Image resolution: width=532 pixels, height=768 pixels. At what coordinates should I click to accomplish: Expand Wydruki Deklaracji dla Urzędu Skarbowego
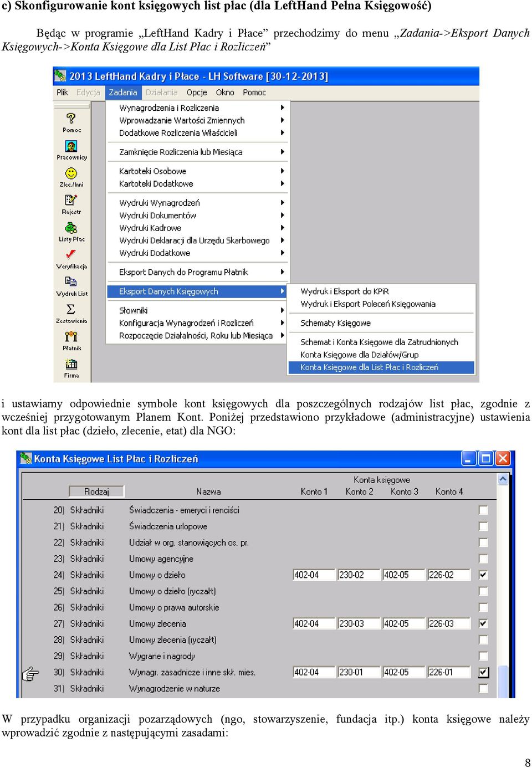pyautogui.click(x=196, y=240)
